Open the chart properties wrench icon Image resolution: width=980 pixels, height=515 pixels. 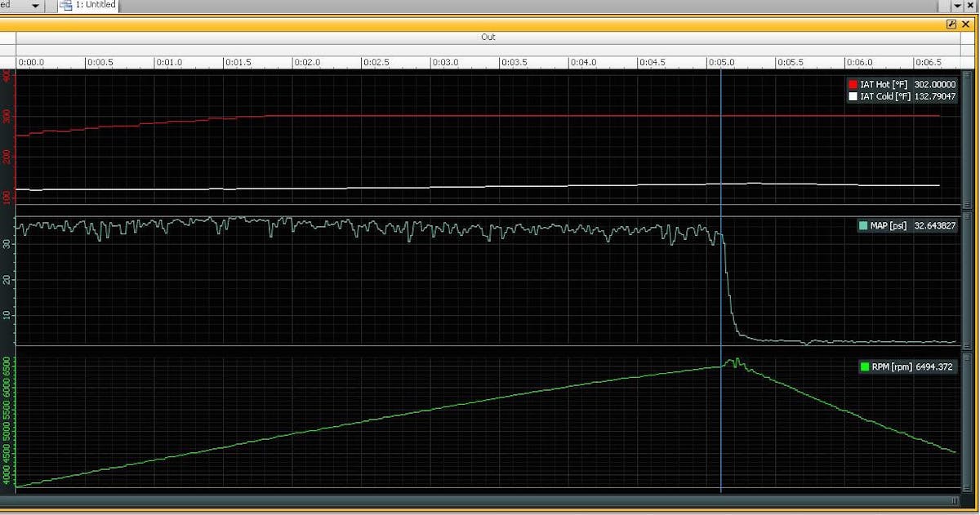coord(951,24)
